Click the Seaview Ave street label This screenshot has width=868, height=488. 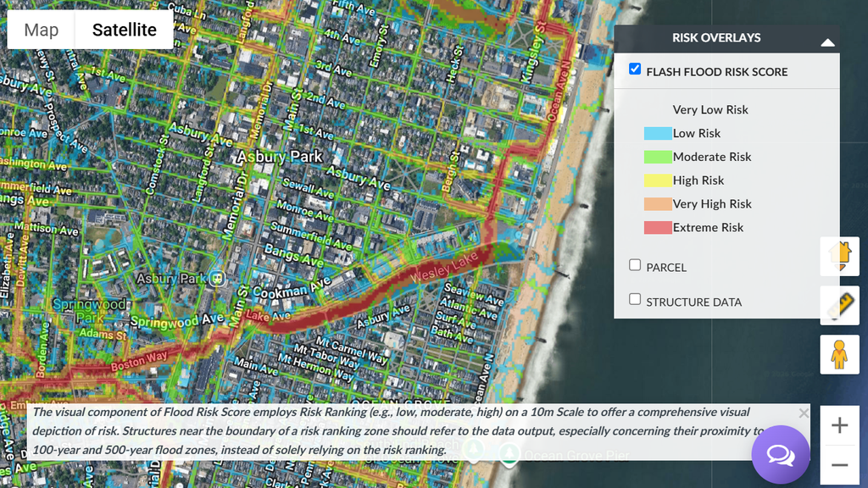coord(473,294)
